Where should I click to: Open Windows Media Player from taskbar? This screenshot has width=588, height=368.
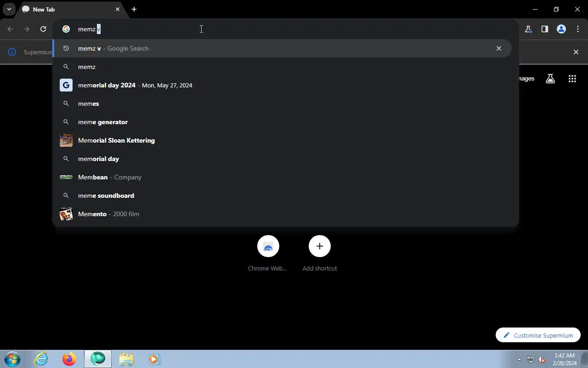[154, 359]
